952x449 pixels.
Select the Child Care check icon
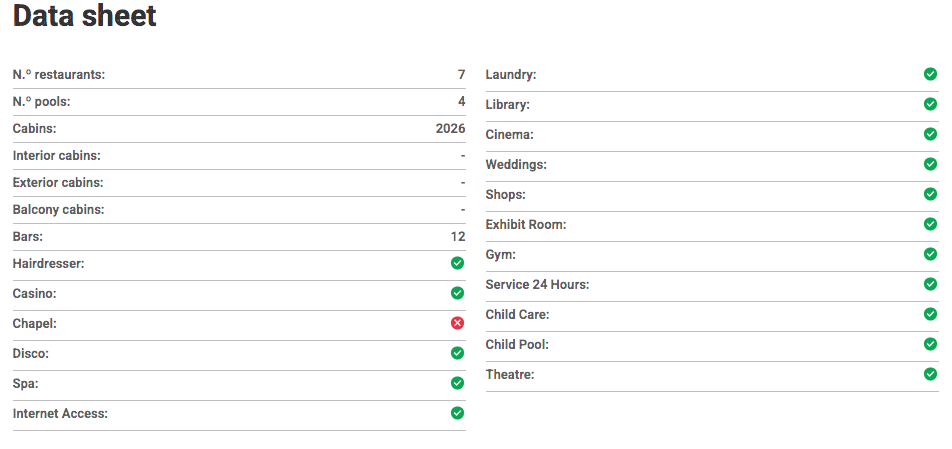(930, 314)
